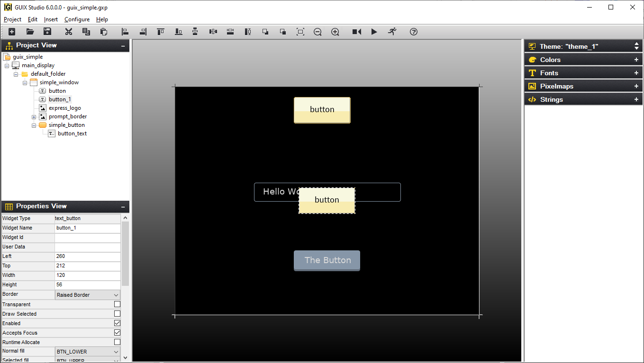
Task: Open the Configure menu
Action: coord(77,19)
